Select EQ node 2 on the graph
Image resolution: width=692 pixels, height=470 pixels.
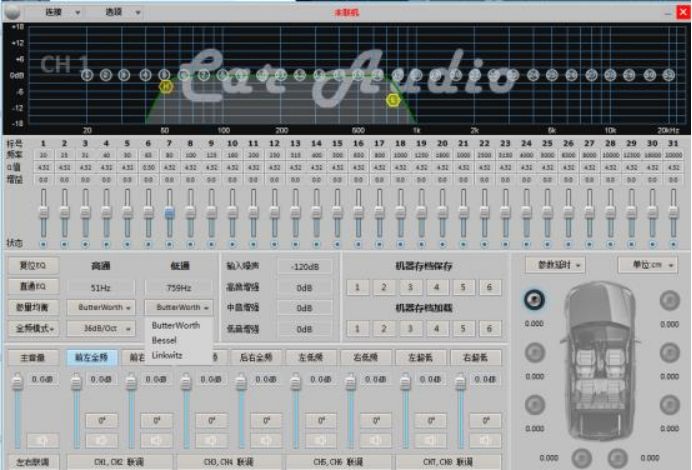click(x=106, y=75)
